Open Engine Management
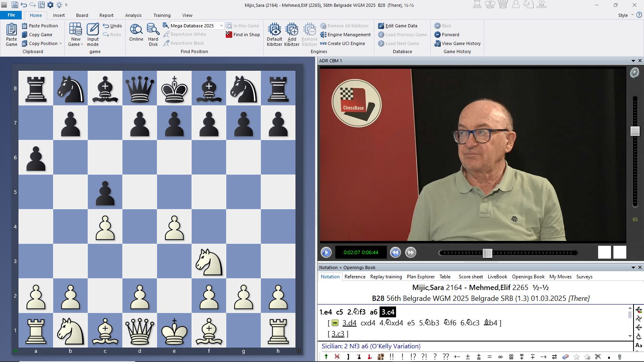The image size is (644, 362). click(345, 35)
